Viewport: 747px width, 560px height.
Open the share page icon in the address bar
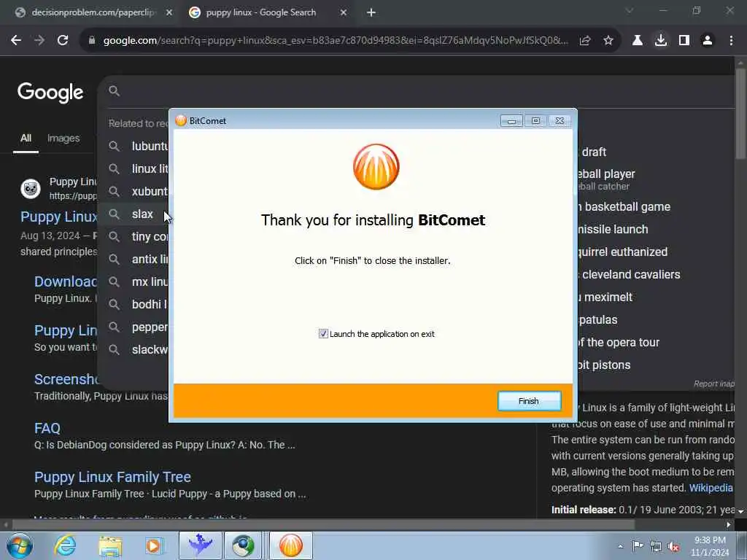pyautogui.click(x=585, y=41)
